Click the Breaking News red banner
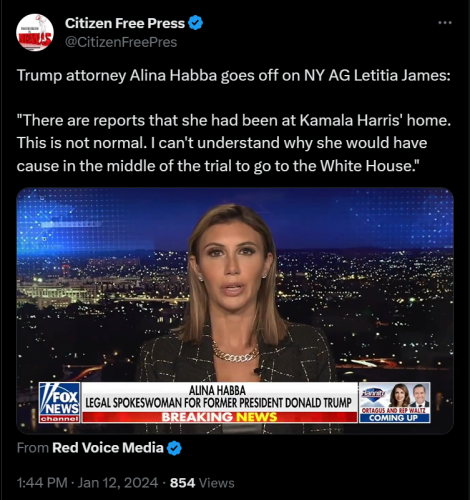This screenshot has height=500, width=470. [220, 417]
